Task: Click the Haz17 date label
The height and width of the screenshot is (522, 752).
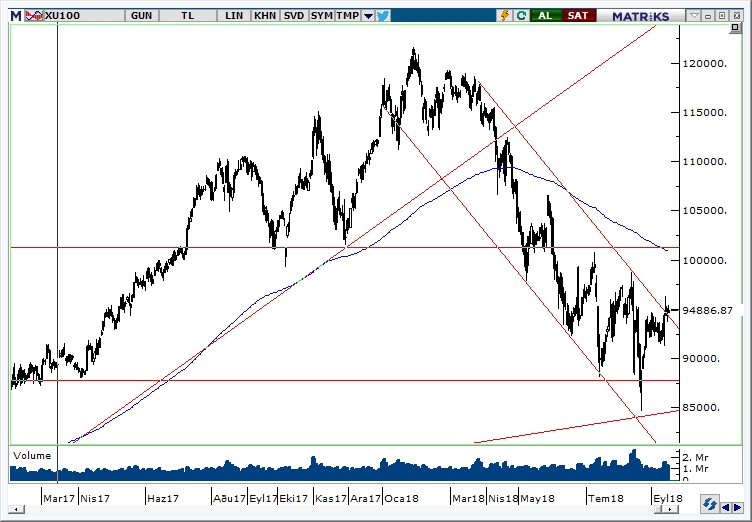Action: (163, 498)
